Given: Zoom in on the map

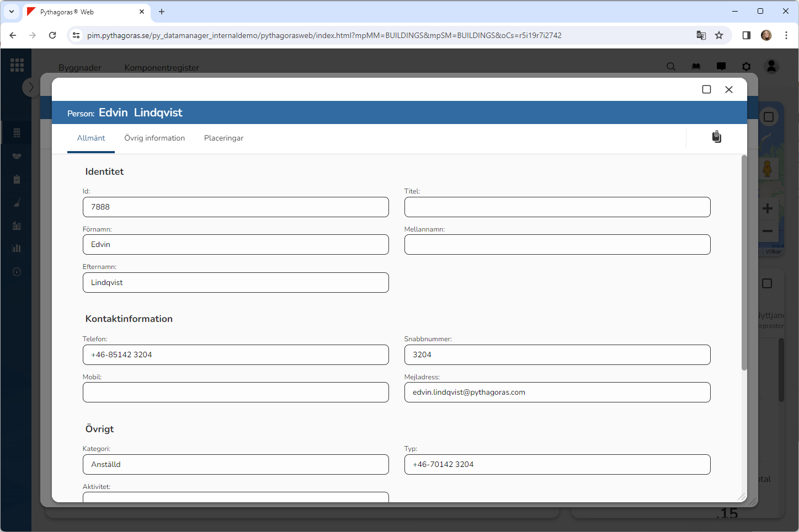Looking at the screenshot, I should 767,208.
